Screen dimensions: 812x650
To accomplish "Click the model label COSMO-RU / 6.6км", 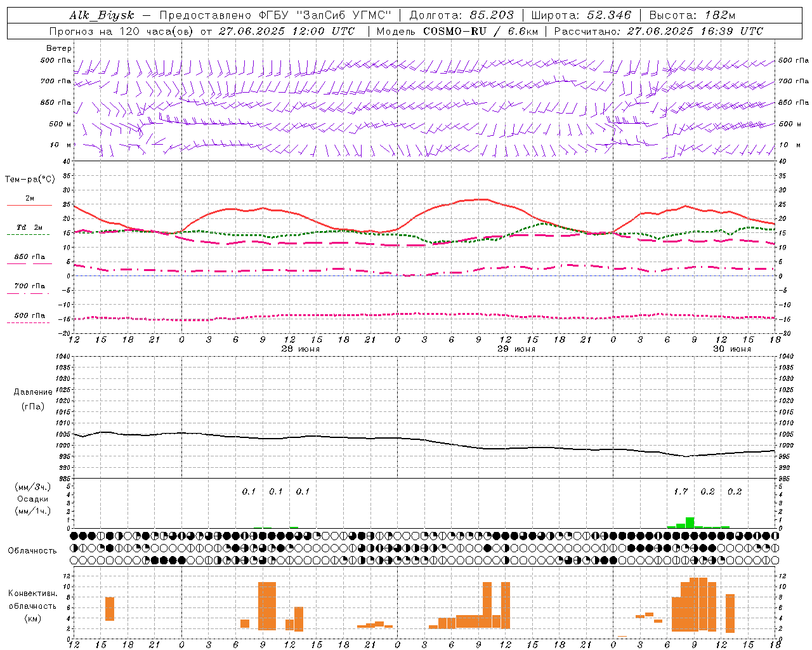I will click(x=481, y=31).
